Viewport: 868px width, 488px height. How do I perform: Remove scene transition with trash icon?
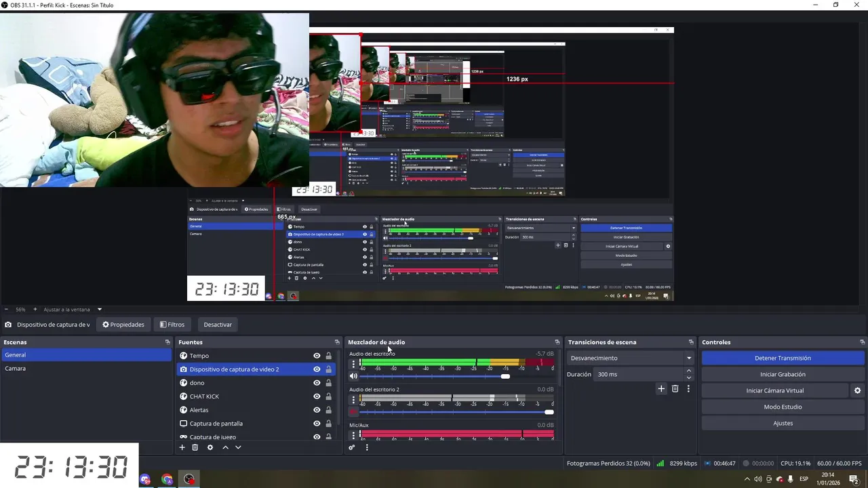pos(675,389)
